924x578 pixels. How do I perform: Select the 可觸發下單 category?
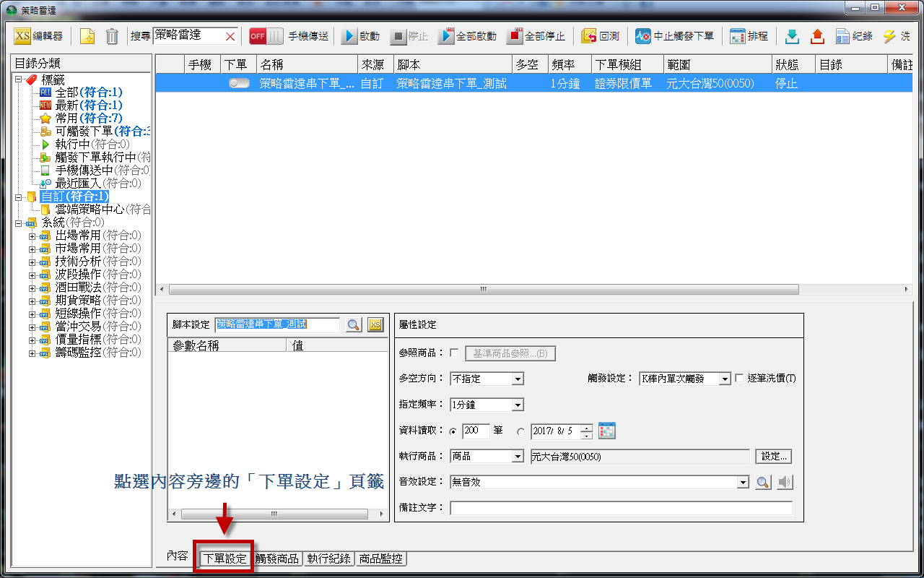(95, 131)
